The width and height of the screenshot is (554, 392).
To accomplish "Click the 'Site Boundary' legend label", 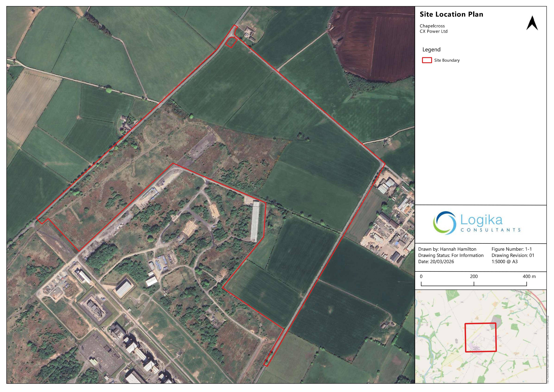I will 447,60.
